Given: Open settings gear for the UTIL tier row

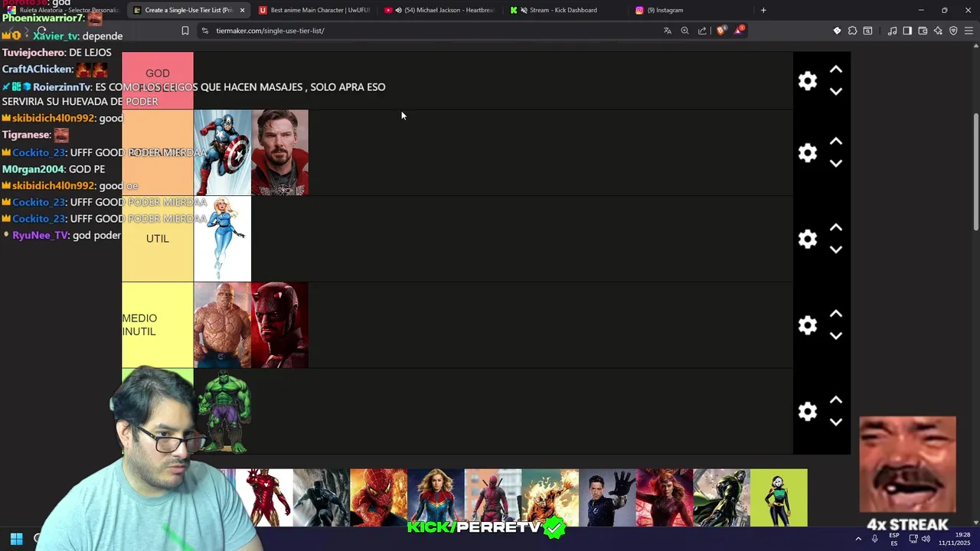Looking at the screenshot, I should point(808,239).
